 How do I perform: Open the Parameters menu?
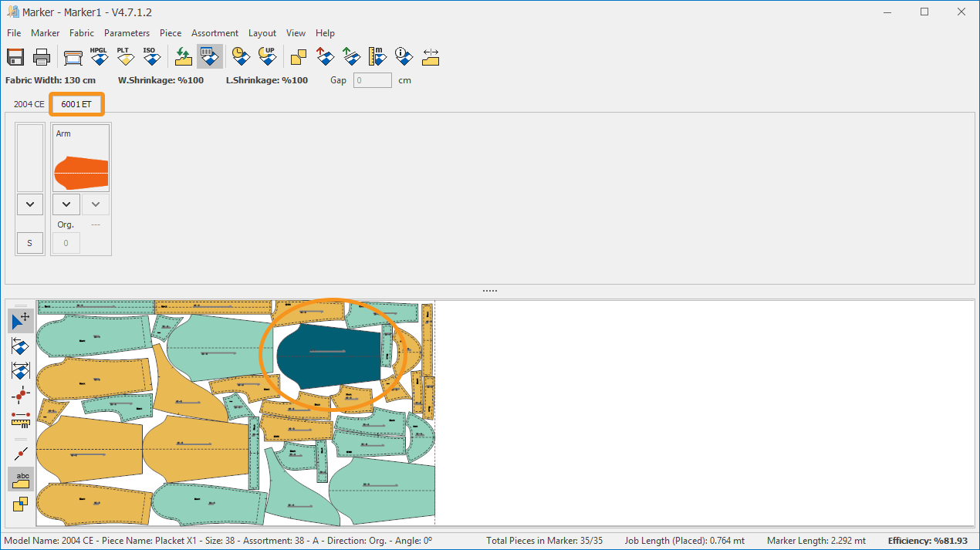point(127,33)
